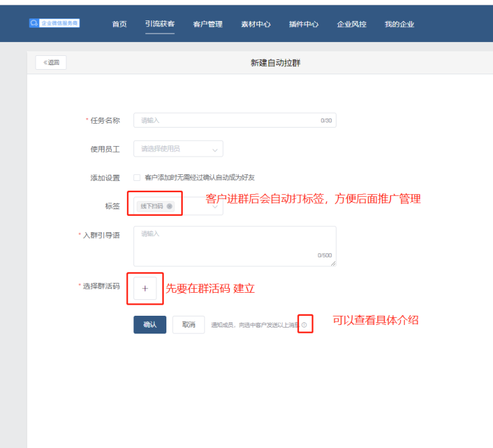
Task: Click 取消 to cancel the form
Action: 189,325
